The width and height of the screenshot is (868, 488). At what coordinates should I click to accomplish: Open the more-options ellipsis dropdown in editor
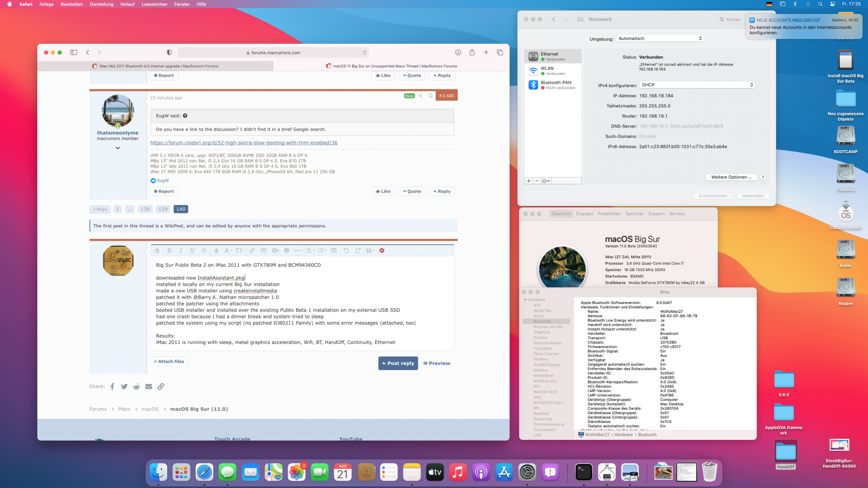[298, 250]
